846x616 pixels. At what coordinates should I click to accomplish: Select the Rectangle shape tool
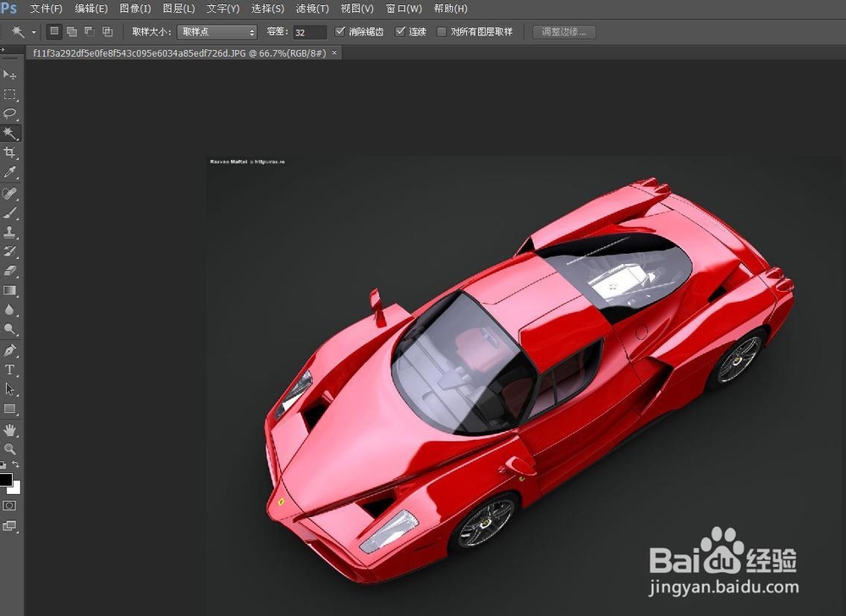pos(9,409)
